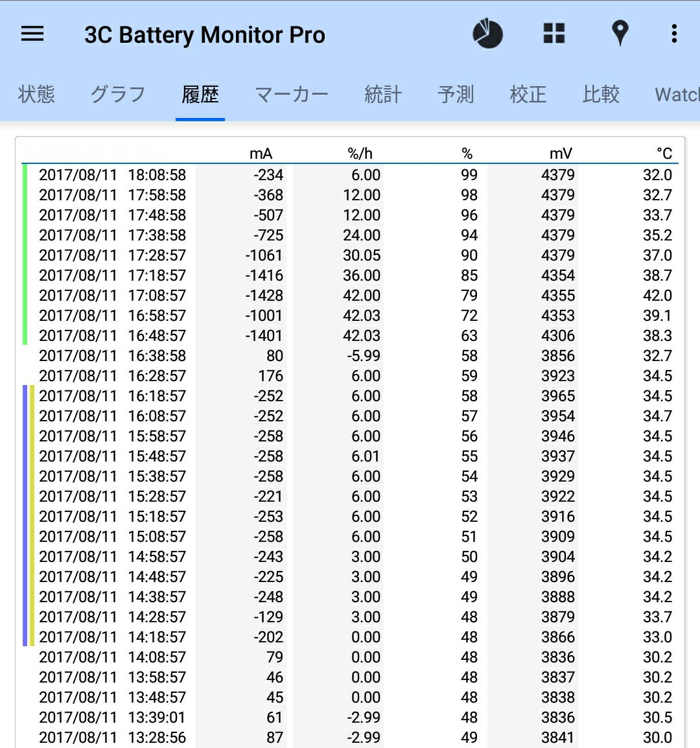The image size is (700, 748).
Task: Switch to the 校正 tab
Action: pyautogui.click(x=528, y=94)
